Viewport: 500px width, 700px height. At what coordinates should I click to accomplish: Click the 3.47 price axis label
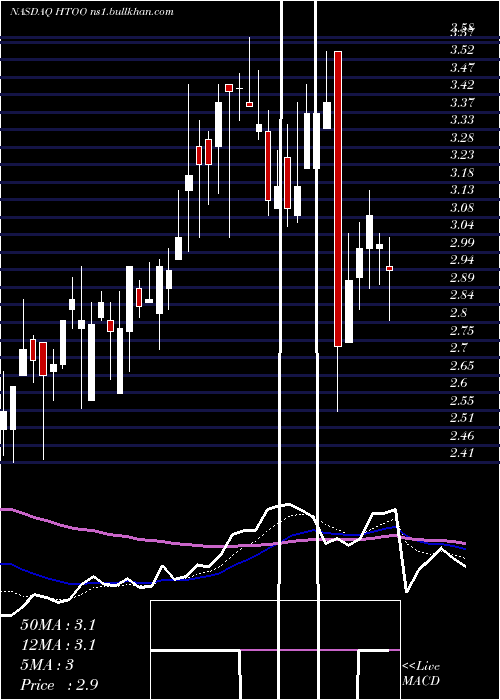[462, 67]
